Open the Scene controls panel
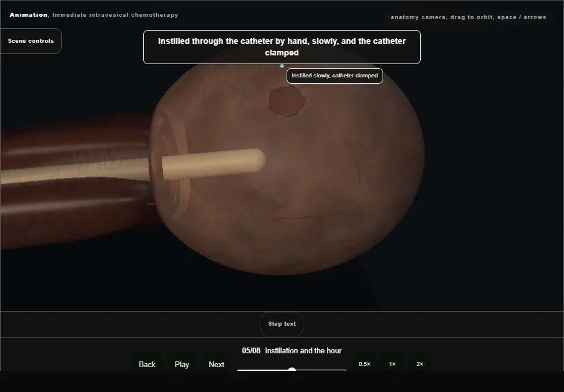 [31, 41]
